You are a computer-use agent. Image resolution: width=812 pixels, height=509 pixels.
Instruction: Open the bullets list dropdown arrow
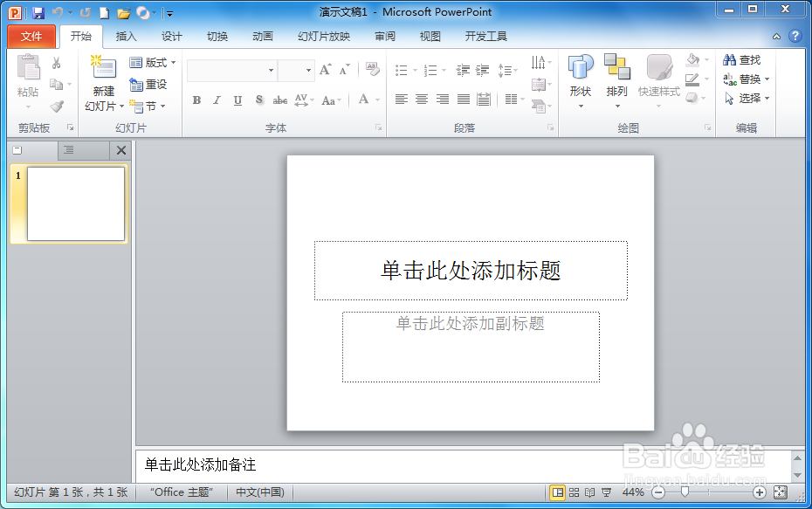415,71
